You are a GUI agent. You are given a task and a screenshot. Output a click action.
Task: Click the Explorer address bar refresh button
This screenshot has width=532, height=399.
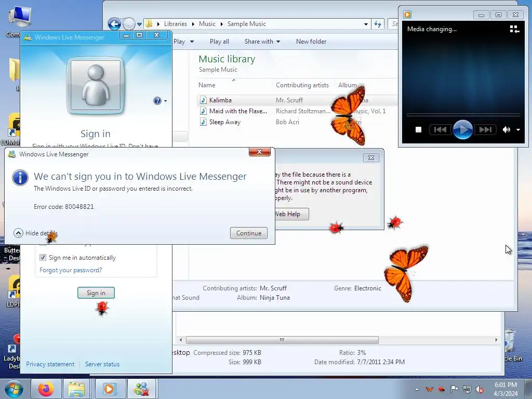378,24
